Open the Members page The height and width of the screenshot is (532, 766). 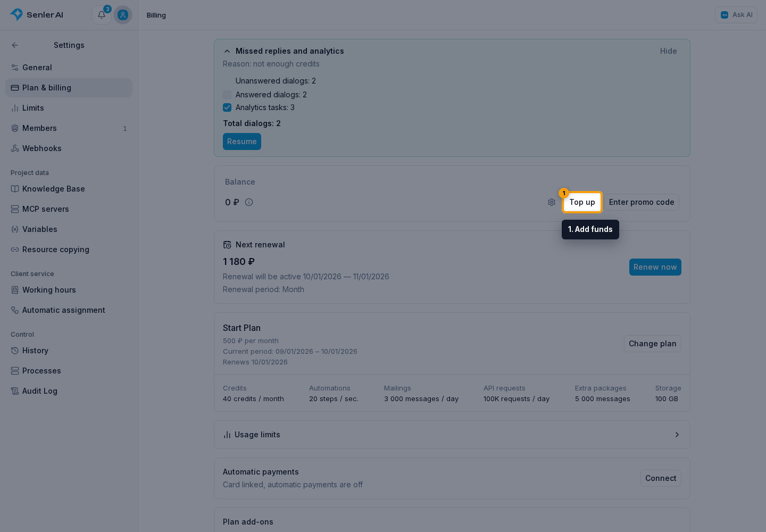69,128
